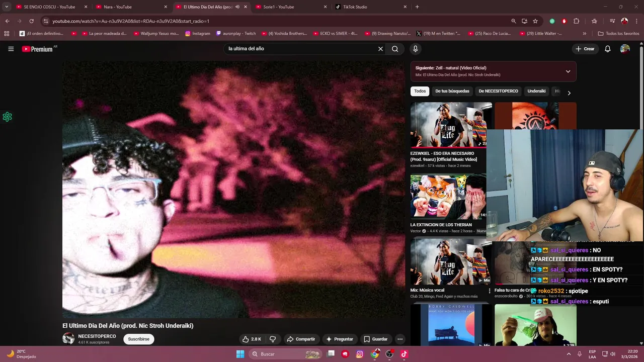Open Mix: Música vocal thumbnail
This screenshot has width=644, height=362.
point(451,261)
